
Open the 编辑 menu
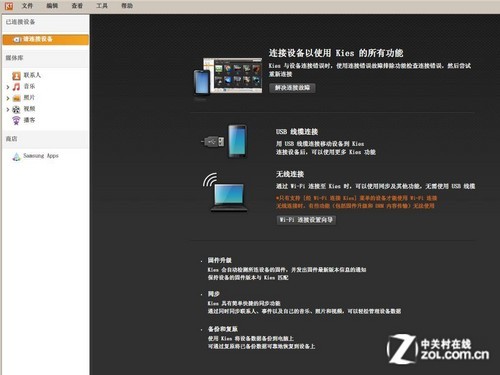pos(52,6)
